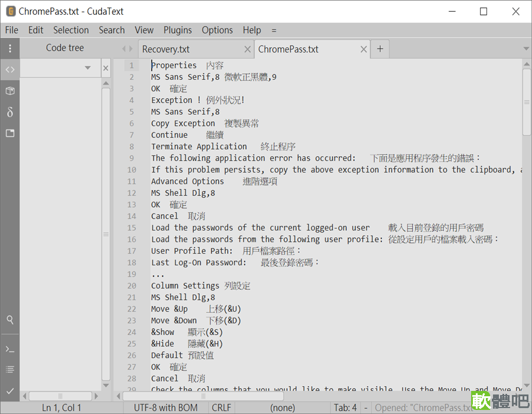Click text "Copy Exception"
The width and height of the screenshot is (532, 414).
[x=183, y=124]
